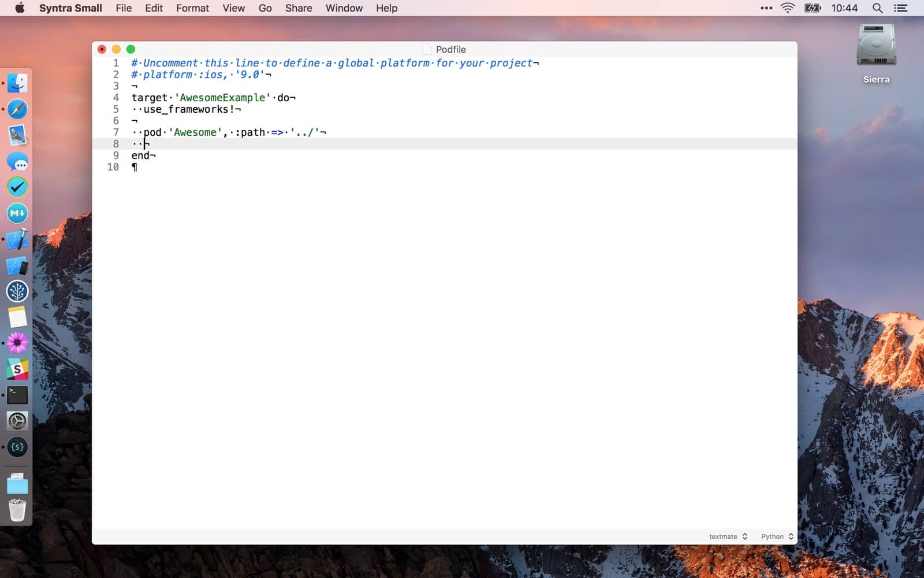Viewport: 924px width, 578px height.
Task: Open the Share menu in menu bar
Action: click(x=298, y=8)
